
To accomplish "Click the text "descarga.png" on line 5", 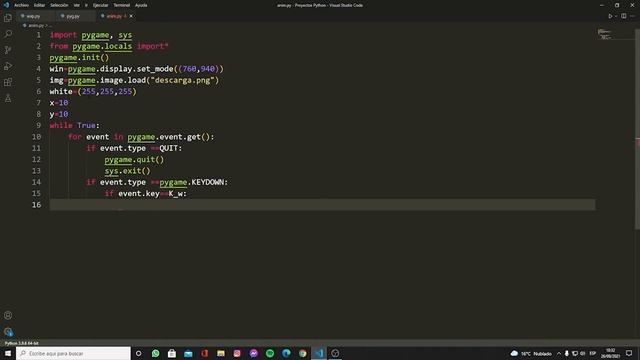I will click(182, 80).
